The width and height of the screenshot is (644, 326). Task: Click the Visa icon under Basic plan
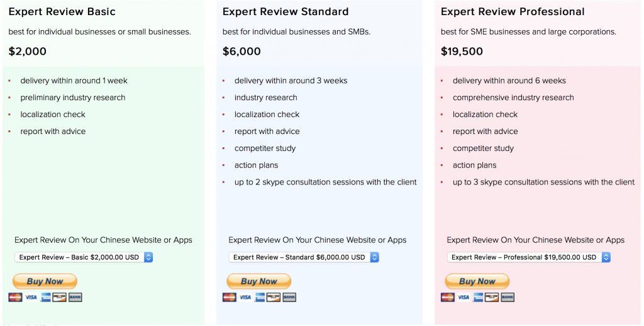coord(31,297)
